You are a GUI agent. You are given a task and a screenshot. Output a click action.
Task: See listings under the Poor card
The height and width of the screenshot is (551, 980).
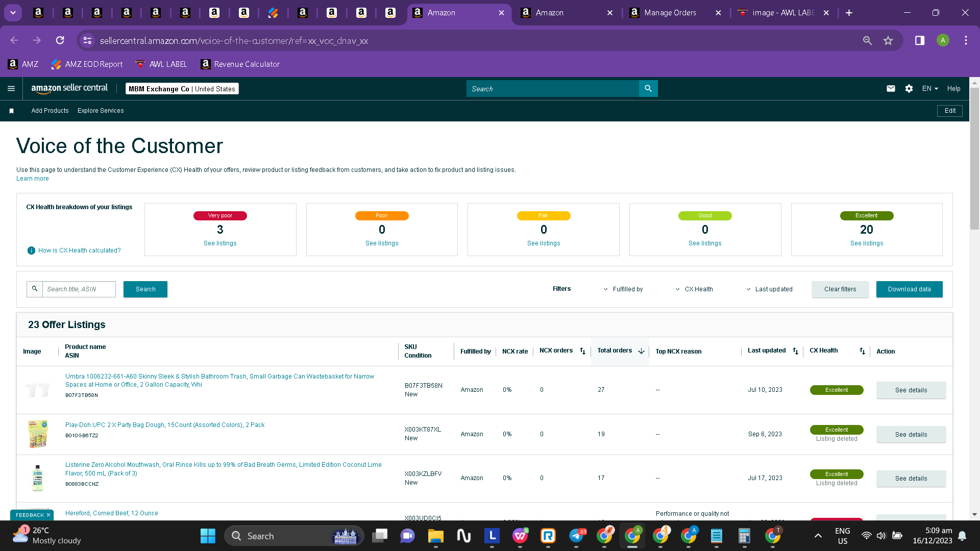(382, 243)
